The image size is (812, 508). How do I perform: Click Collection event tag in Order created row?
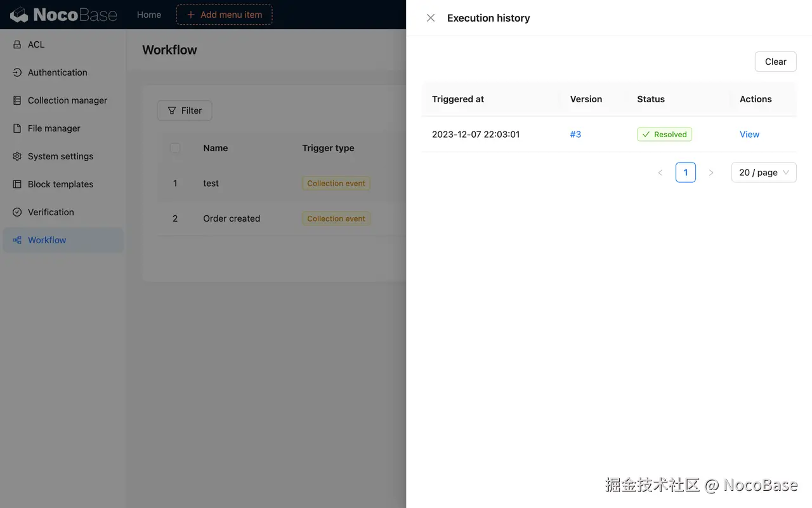click(336, 218)
